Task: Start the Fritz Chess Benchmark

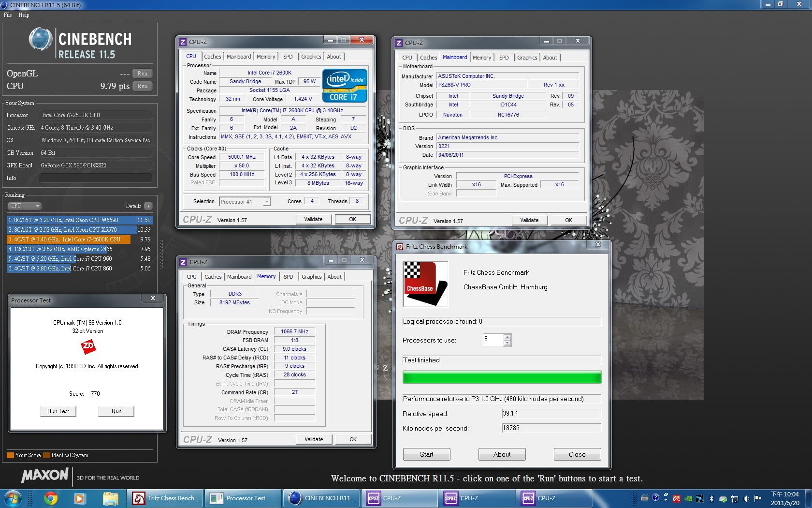Action: pos(427,454)
